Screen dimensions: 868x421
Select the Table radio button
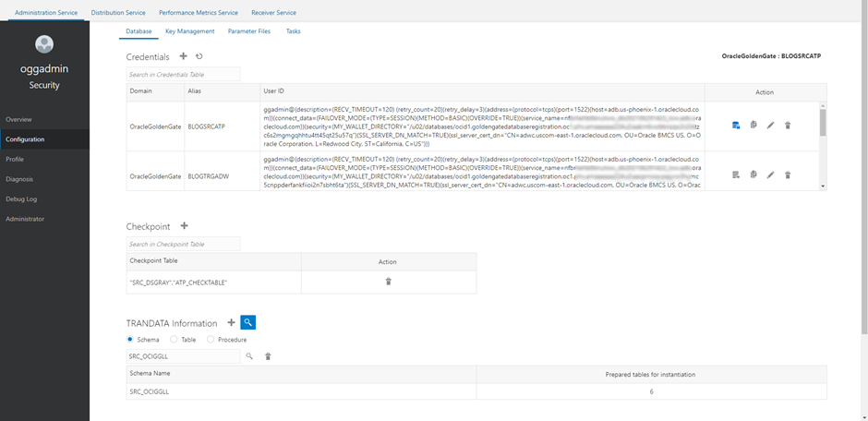click(x=174, y=339)
